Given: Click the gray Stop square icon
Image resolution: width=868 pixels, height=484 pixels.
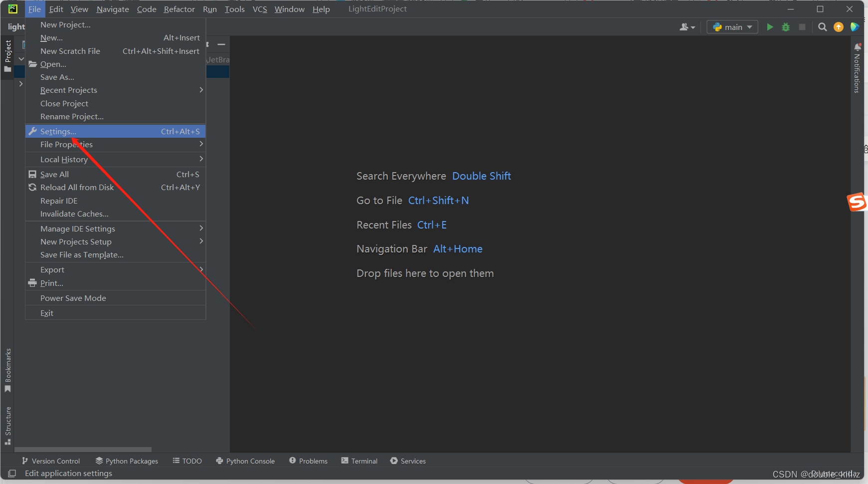Looking at the screenshot, I should [x=802, y=27].
